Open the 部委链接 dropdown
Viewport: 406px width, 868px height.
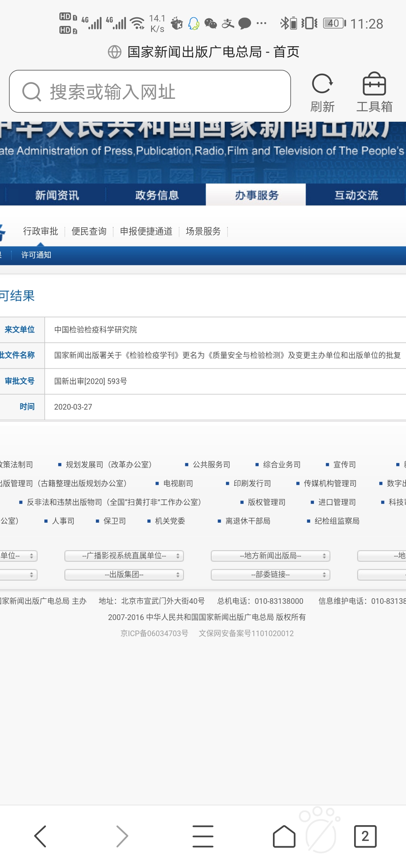tap(270, 575)
